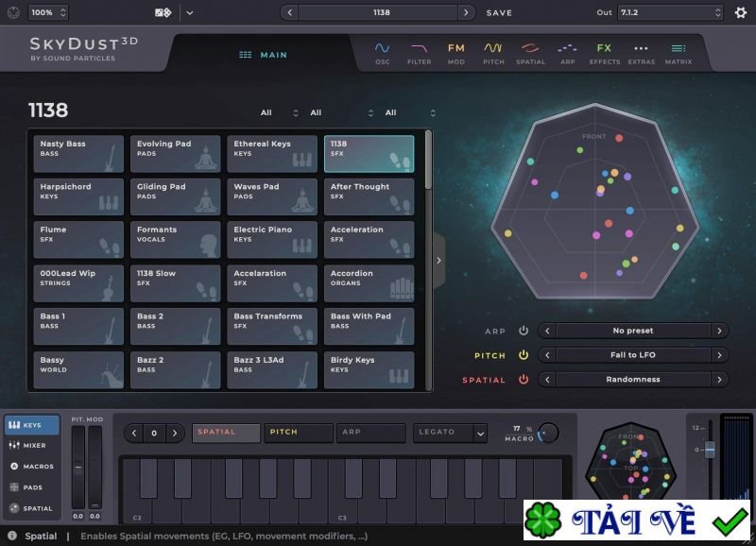Select the Bass Transforms preset

[272, 326]
